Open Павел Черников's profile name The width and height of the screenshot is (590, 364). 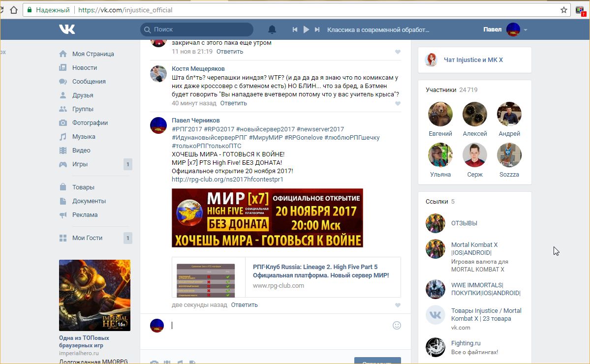[196, 121]
